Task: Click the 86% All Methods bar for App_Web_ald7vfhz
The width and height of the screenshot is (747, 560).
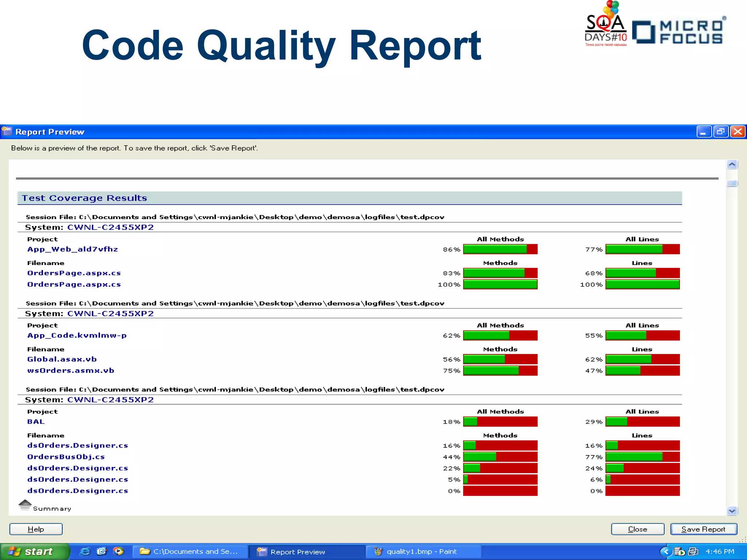Action: tap(500, 249)
